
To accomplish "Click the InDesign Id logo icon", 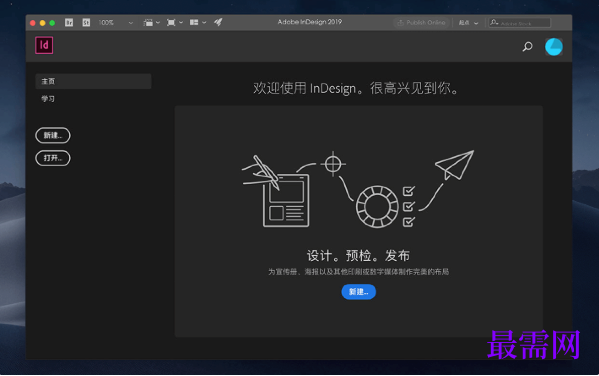I will (x=44, y=45).
